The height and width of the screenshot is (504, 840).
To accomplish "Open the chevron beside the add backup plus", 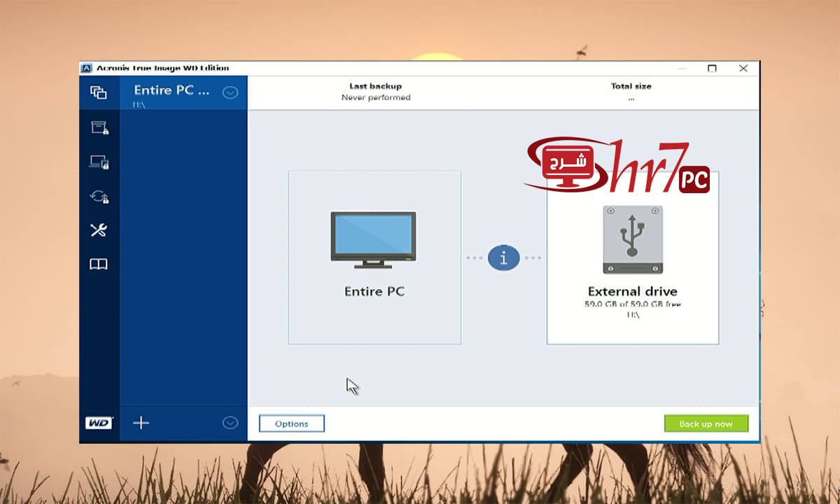I will (230, 423).
